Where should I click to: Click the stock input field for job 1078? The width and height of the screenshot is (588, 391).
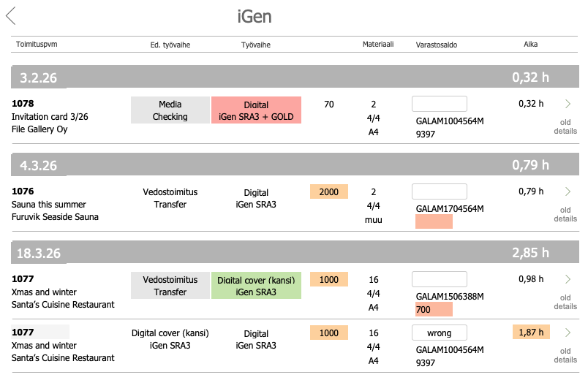tap(440, 104)
